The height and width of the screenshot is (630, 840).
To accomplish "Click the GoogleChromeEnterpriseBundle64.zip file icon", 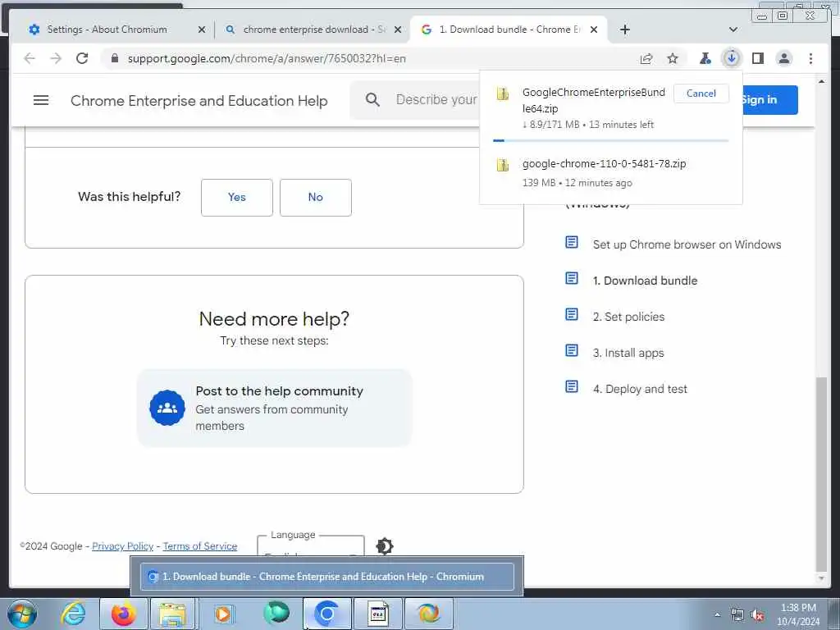I will (x=503, y=94).
